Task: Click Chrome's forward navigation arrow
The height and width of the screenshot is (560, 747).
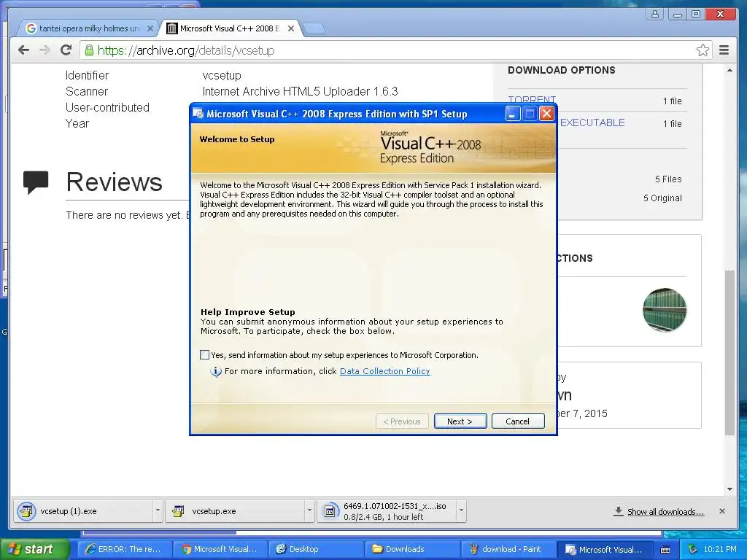Action: pos(44,50)
